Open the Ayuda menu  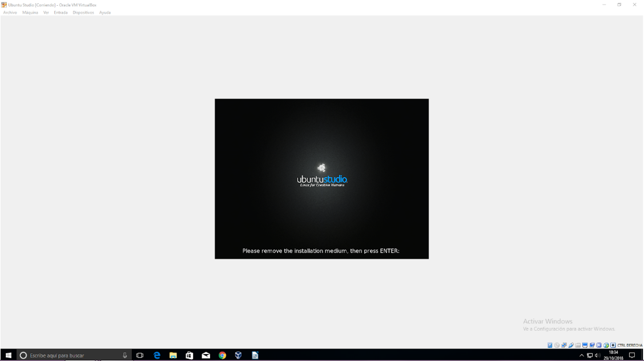coord(105,13)
